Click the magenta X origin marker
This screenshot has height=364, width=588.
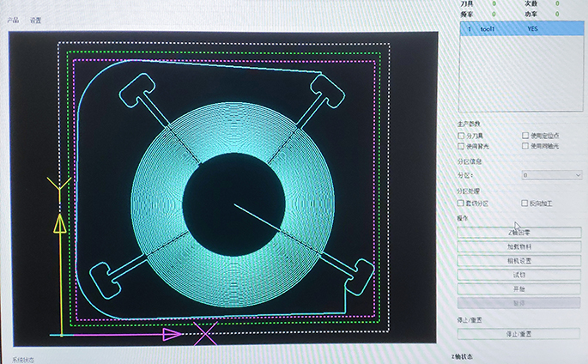204,334
